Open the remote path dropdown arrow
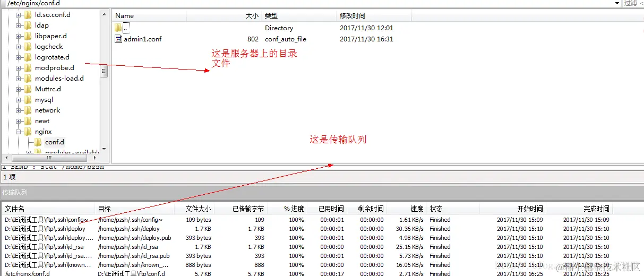Screen dimensions: 644x276 click(x=617, y=3)
